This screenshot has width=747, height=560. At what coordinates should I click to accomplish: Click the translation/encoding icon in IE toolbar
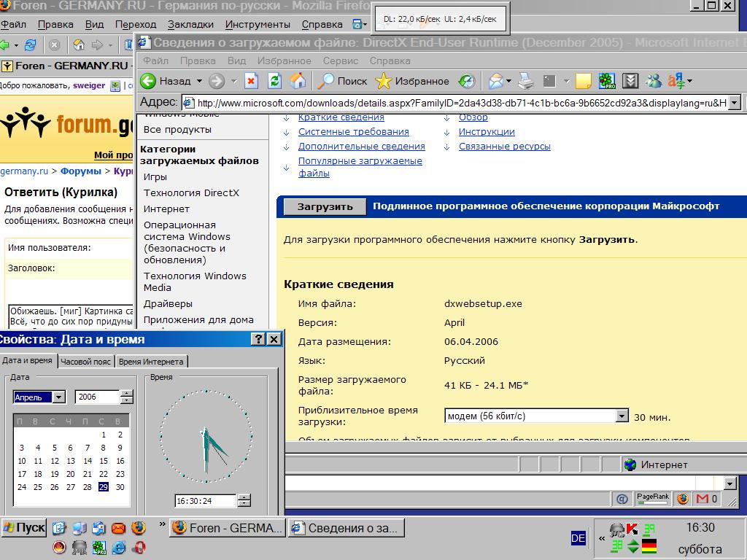[676, 81]
